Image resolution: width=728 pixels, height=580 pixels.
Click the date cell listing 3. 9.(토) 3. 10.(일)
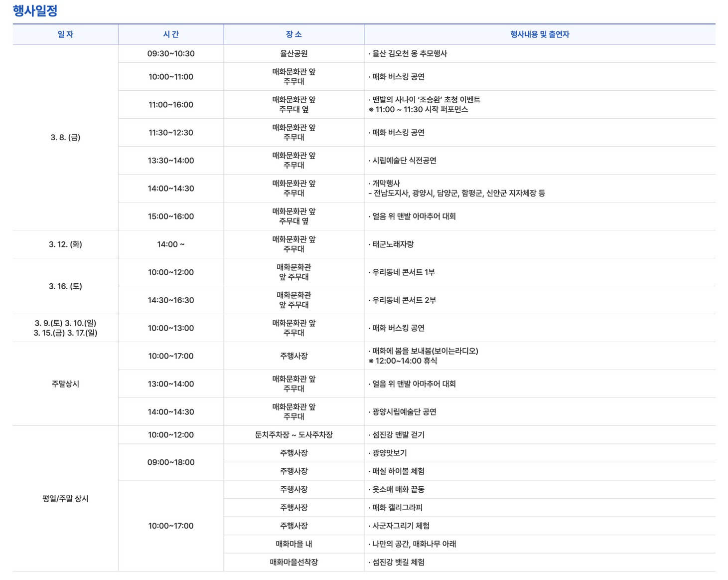(x=65, y=328)
